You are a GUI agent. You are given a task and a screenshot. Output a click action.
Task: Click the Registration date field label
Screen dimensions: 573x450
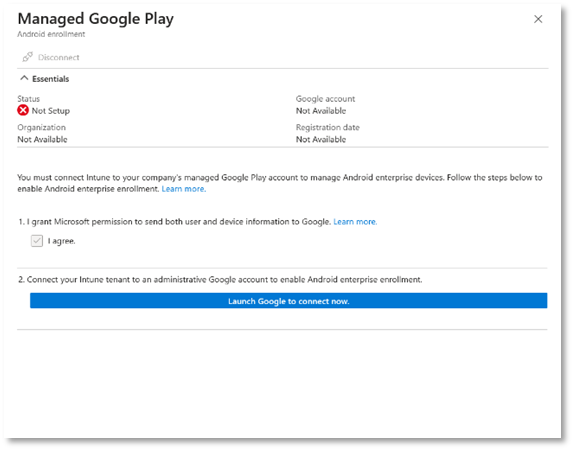(328, 127)
